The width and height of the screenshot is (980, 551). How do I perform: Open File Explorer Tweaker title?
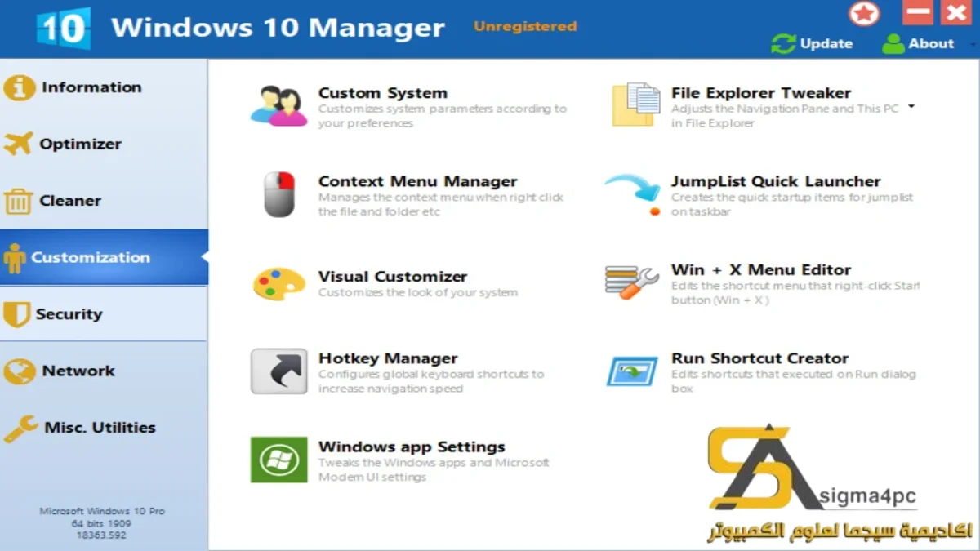(761, 93)
